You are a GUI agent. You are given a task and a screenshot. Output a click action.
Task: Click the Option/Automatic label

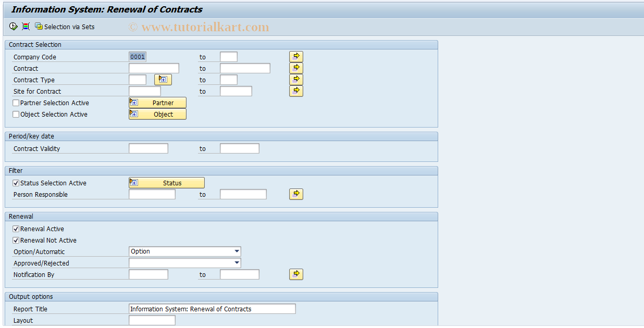39,252
